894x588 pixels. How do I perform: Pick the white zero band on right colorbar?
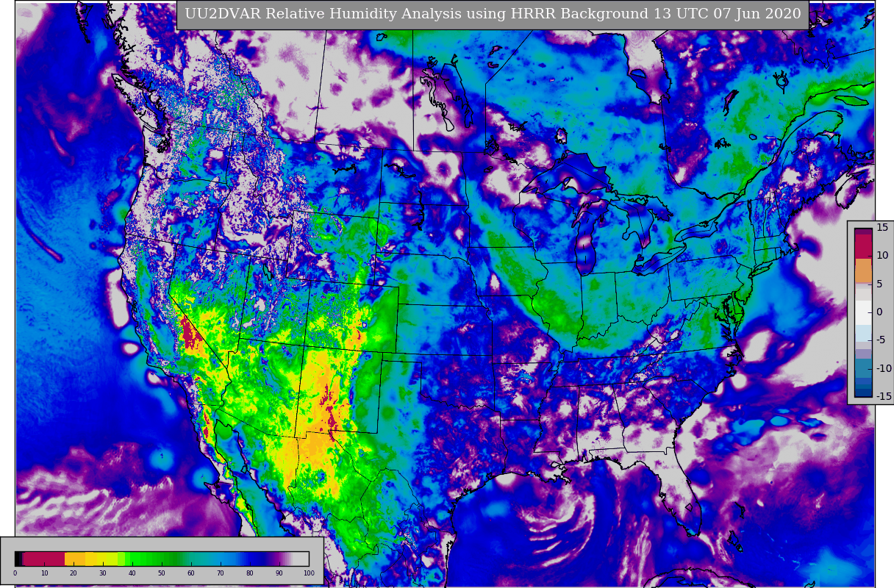click(863, 312)
